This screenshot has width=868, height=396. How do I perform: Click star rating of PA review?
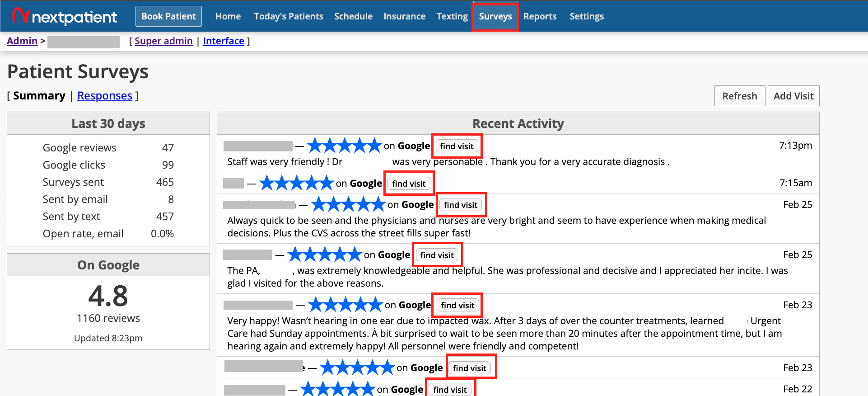coord(325,255)
